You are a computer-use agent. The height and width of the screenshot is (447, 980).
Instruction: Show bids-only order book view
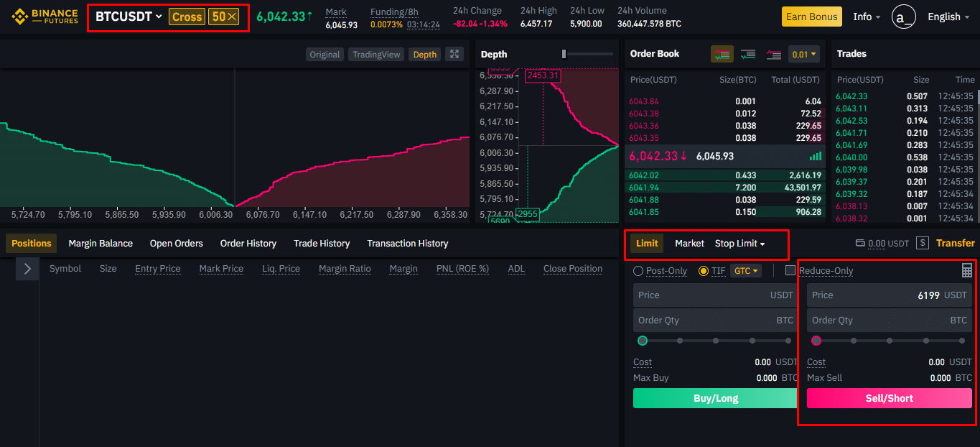pyautogui.click(x=748, y=54)
